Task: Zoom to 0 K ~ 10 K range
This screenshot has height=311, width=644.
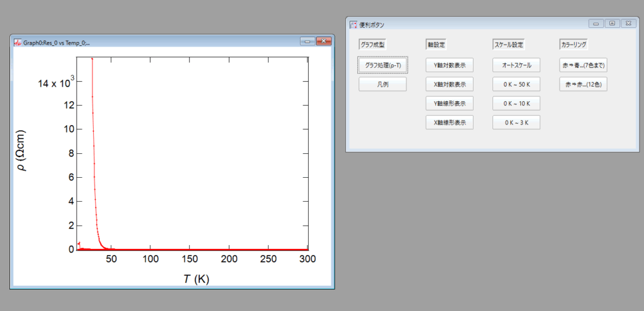Action: (x=516, y=103)
